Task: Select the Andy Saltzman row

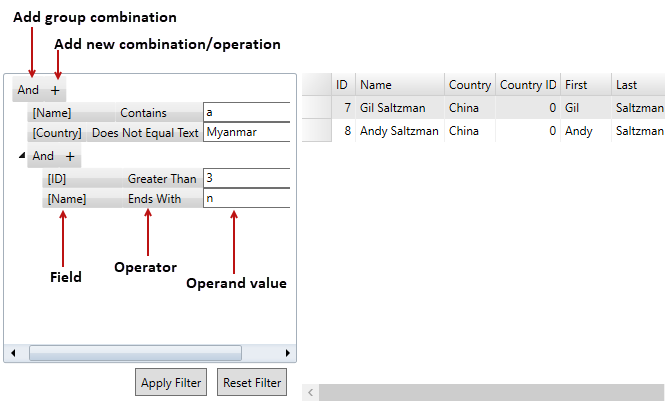Action: click(x=399, y=131)
